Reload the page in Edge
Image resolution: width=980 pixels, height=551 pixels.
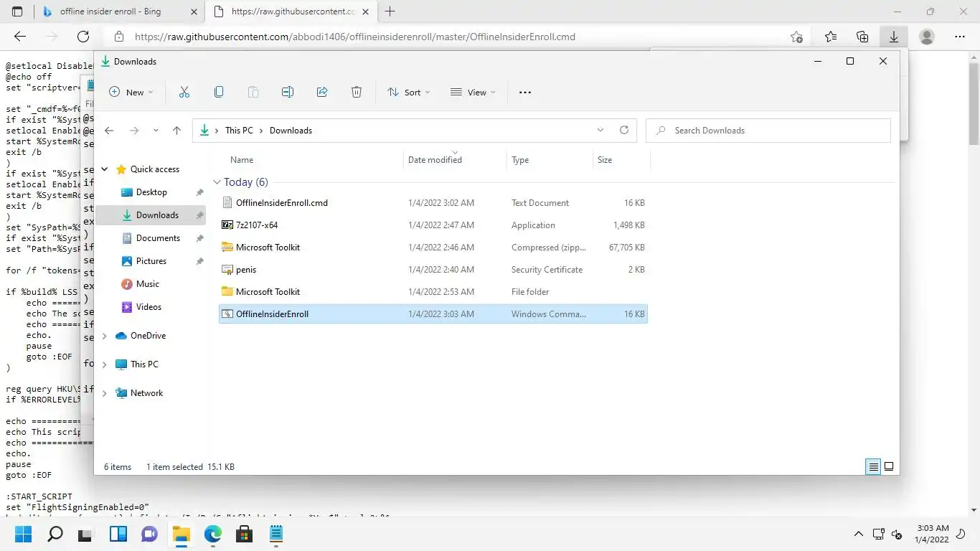point(83,37)
